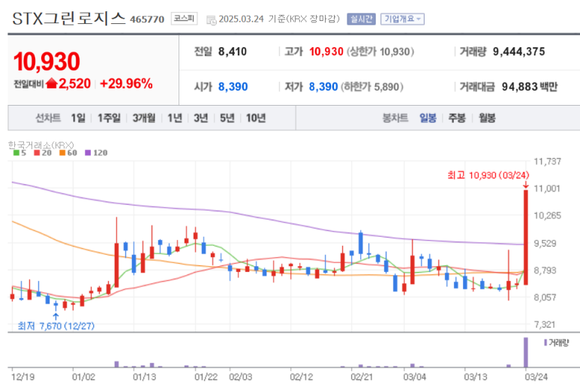Select the 10년 line chart range
The image size is (580, 392).
[256, 118]
